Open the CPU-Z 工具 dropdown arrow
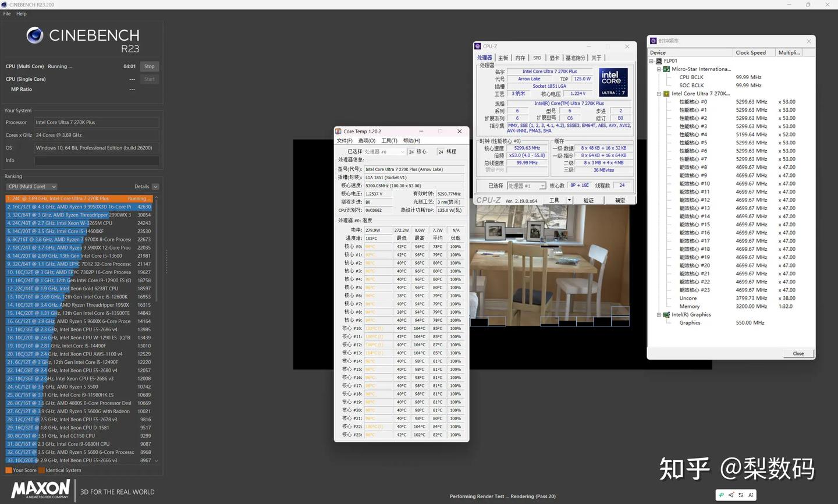The image size is (838, 504). click(569, 200)
